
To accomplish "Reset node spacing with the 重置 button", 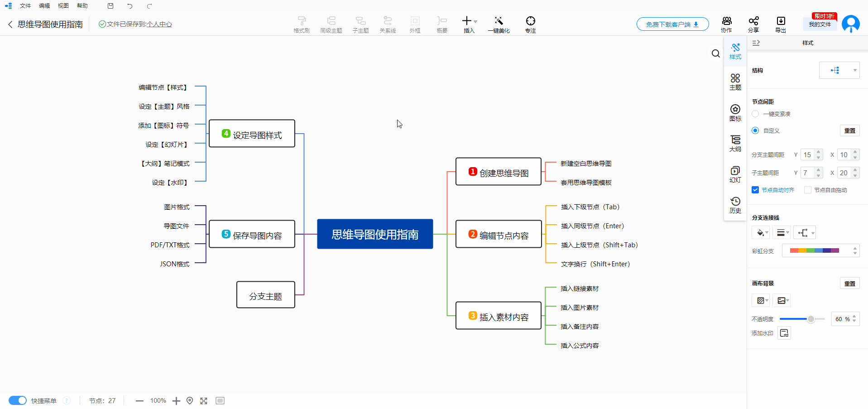I will click(850, 130).
